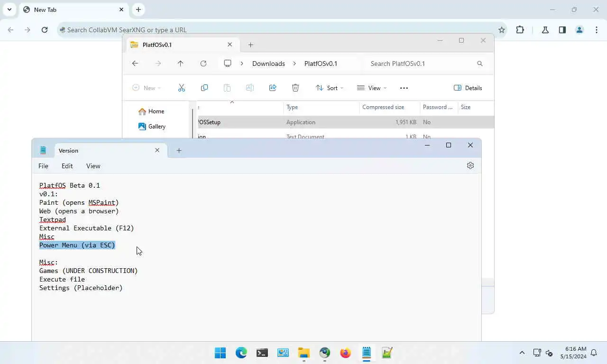This screenshot has height=364, width=607.
Task: Sort by Type column header
Action: 321,107
